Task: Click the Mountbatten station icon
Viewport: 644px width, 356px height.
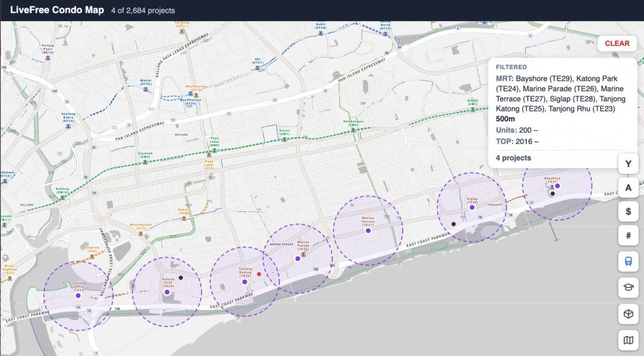Action: tap(141, 233)
